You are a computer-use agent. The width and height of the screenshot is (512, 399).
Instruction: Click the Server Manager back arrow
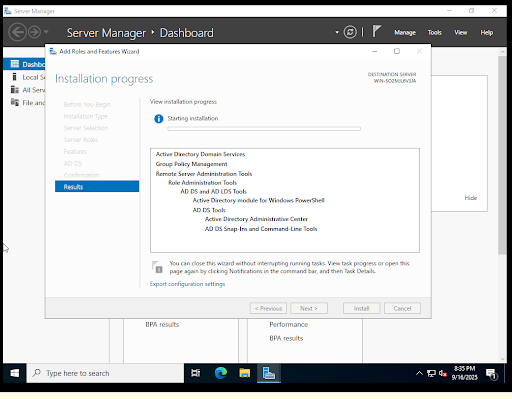click(17, 32)
